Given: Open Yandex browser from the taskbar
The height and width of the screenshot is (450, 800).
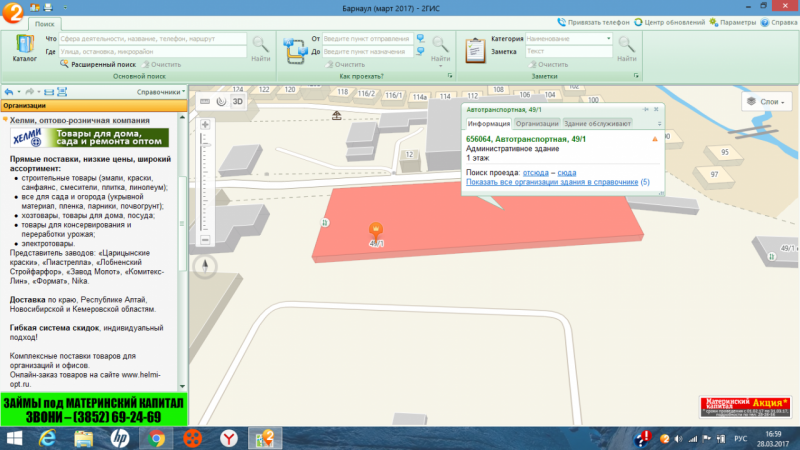Looking at the screenshot, I should (x=229, y=437).
